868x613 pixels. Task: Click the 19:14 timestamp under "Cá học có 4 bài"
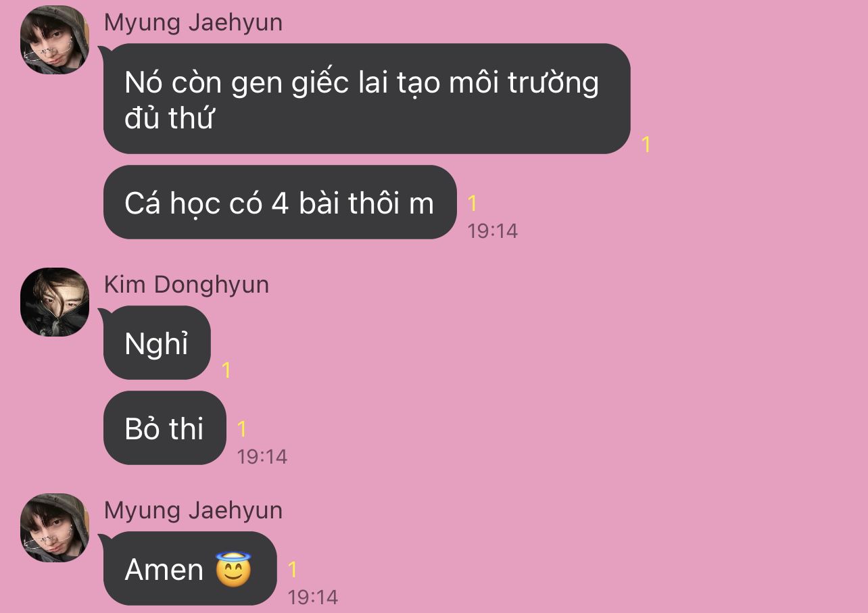coord(493,231)
